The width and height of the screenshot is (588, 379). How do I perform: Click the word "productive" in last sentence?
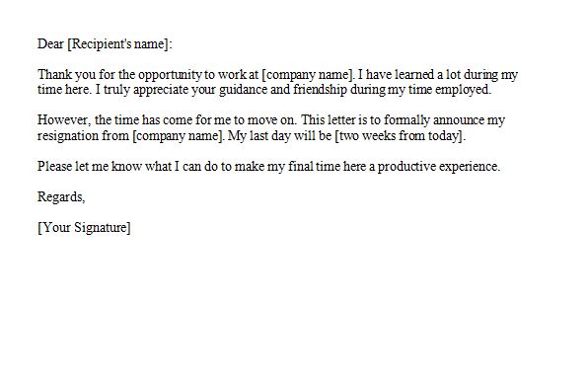click(x=406, y=166)
